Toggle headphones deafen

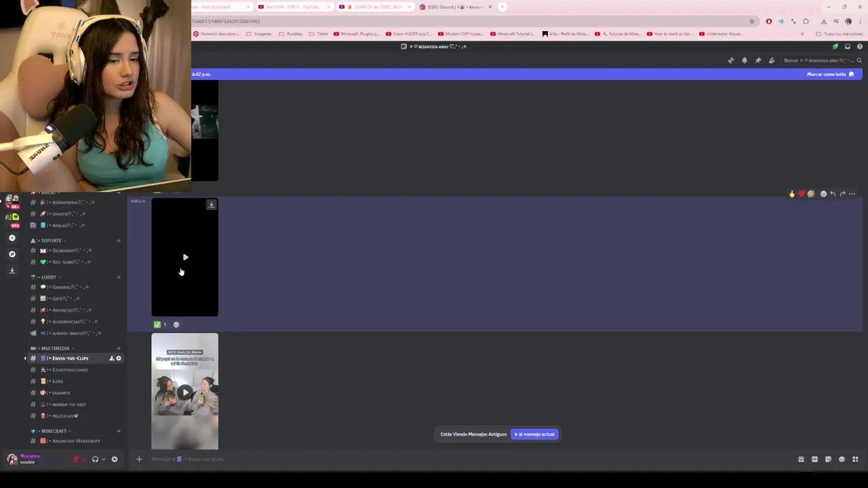[95, 460]
